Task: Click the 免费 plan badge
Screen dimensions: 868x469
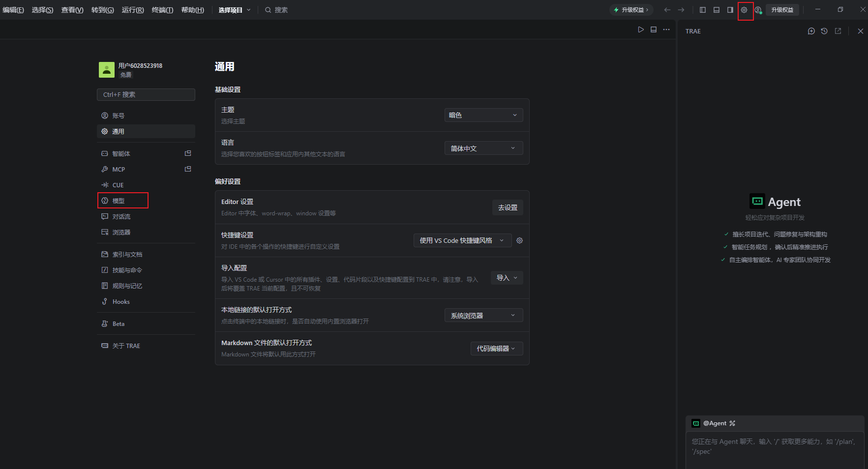Action: (126, 75)
